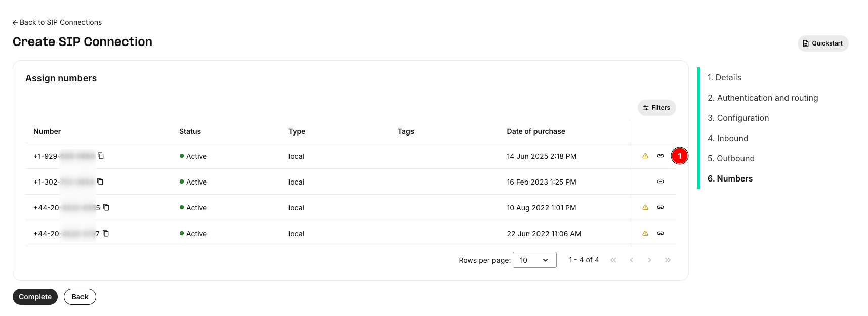
Task: Switch to the Inbound step
Action: [x=728, y=138]
